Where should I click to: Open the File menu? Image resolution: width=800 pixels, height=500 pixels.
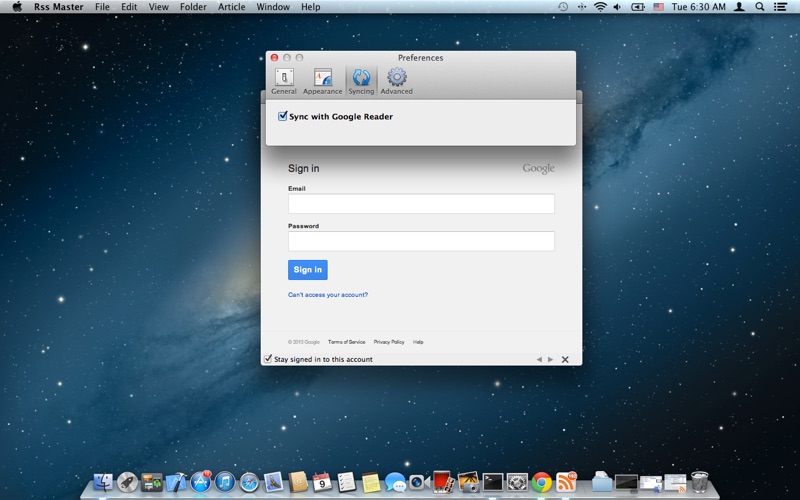(x=102, y=7)
